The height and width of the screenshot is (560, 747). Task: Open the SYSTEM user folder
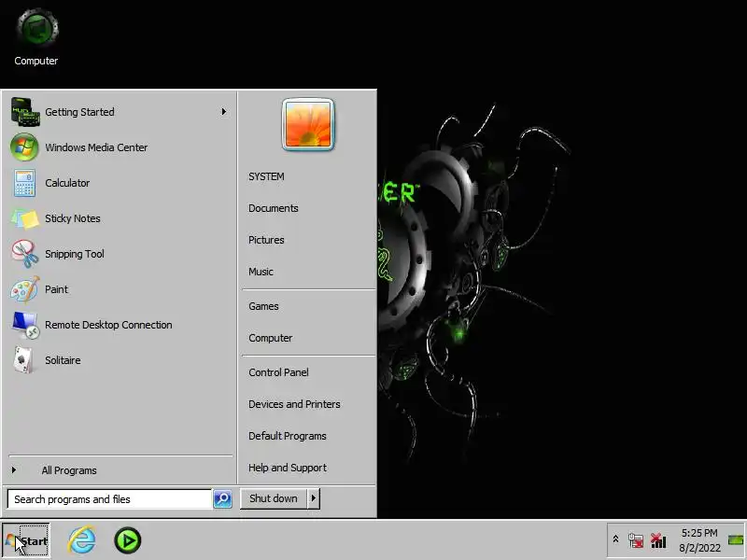coord(266,176)
